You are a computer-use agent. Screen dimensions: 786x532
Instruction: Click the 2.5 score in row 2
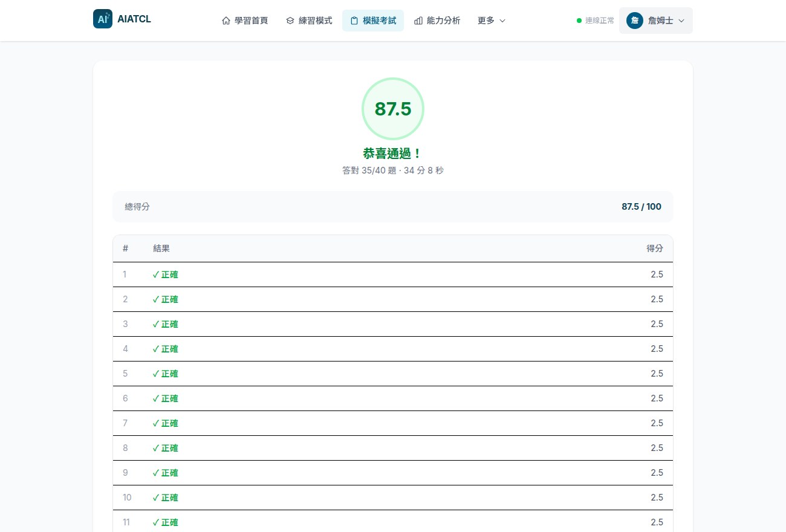[657, 299]
